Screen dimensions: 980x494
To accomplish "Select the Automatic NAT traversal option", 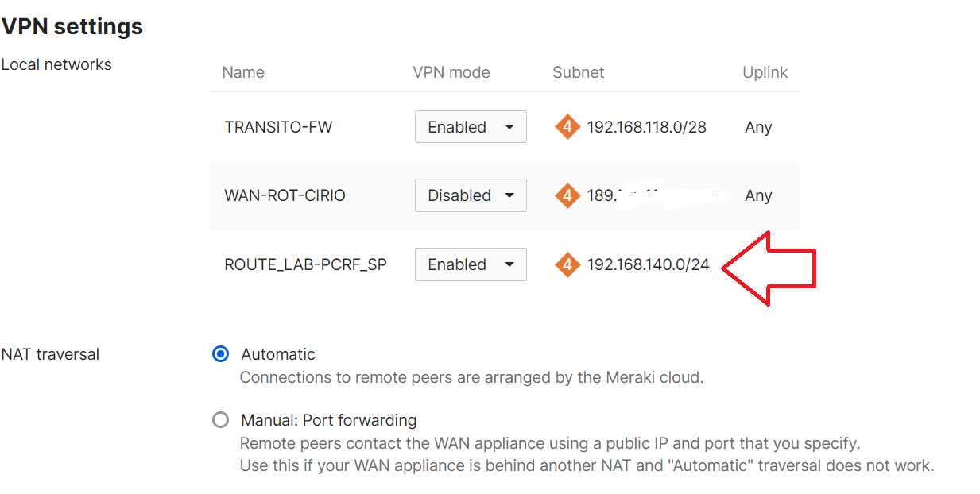I will tap(220, 354).
